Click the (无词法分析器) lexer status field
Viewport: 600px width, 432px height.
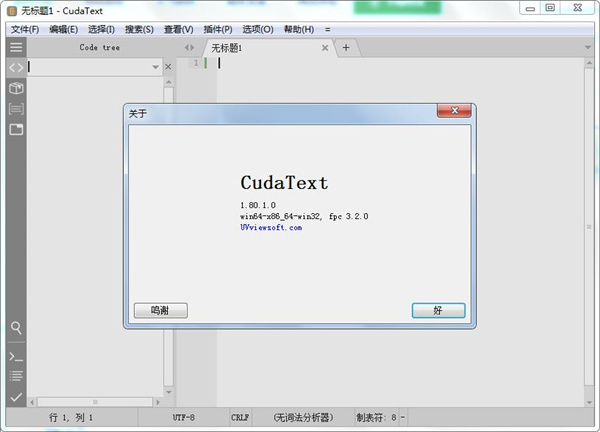coord(303,417)
